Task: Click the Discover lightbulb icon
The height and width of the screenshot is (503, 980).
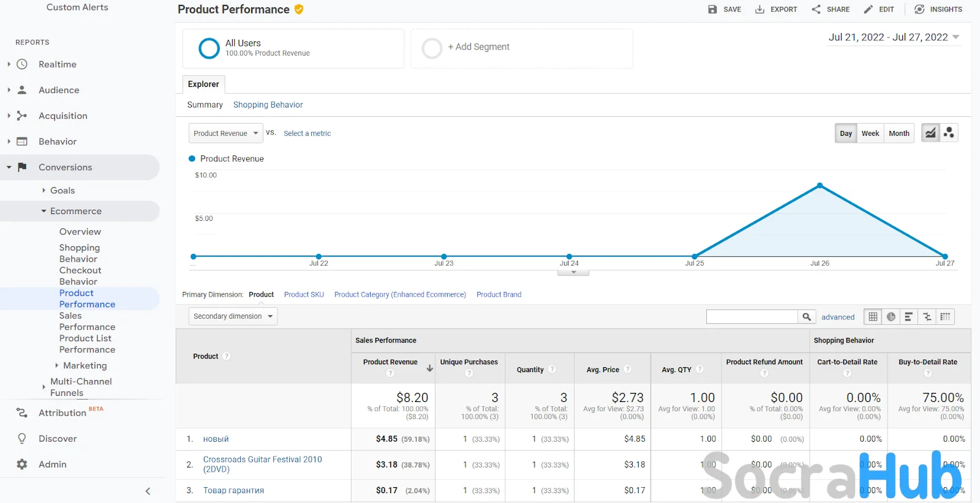Action: pos(22,439)
